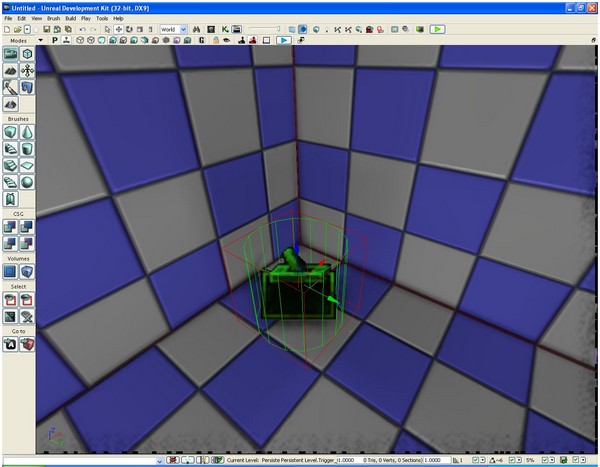Expand the viewport Modes dropdown arrow
This screenshot has width=600, height=467.
point(41,40)
